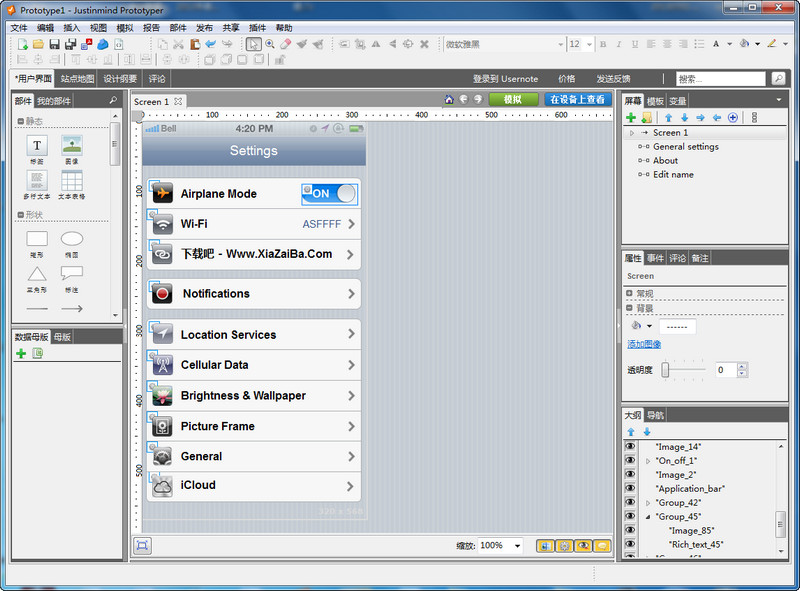This screenshot has height=591, width=800.
Task: Save the prototype with floppy icon
Action: (55, 44)
